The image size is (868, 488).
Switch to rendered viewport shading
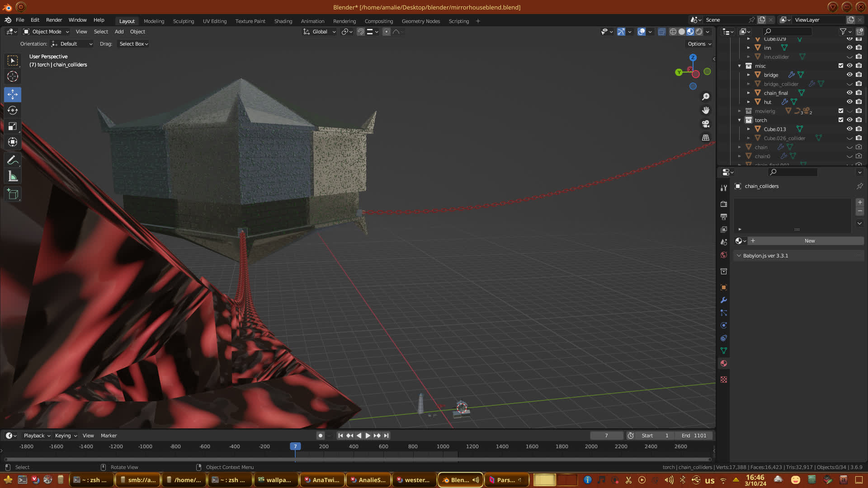coord(699,32)
